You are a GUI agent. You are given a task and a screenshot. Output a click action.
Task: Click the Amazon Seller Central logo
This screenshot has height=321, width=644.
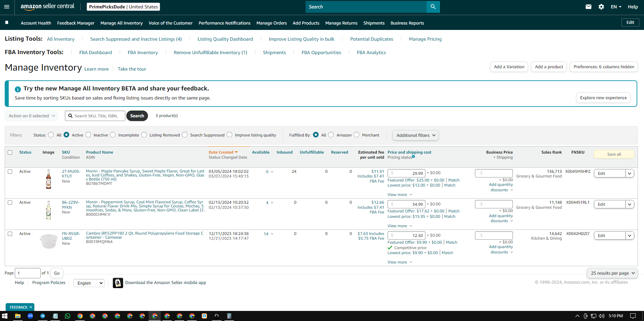(47, 7)
